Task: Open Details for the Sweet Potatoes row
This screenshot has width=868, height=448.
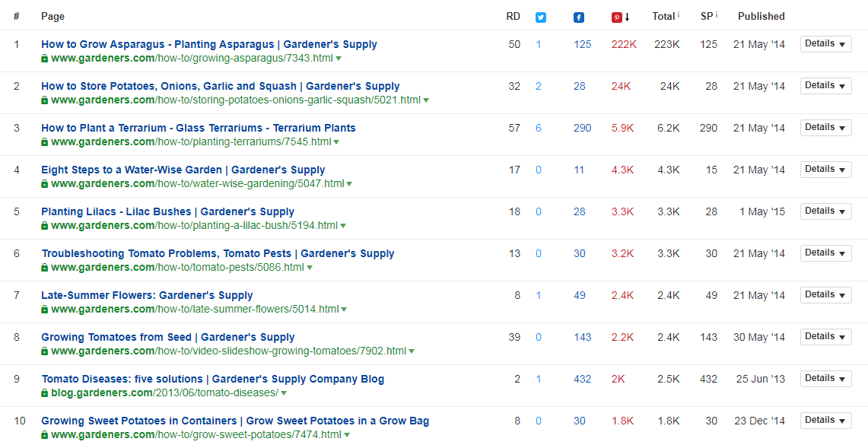Action: [825, 421]
